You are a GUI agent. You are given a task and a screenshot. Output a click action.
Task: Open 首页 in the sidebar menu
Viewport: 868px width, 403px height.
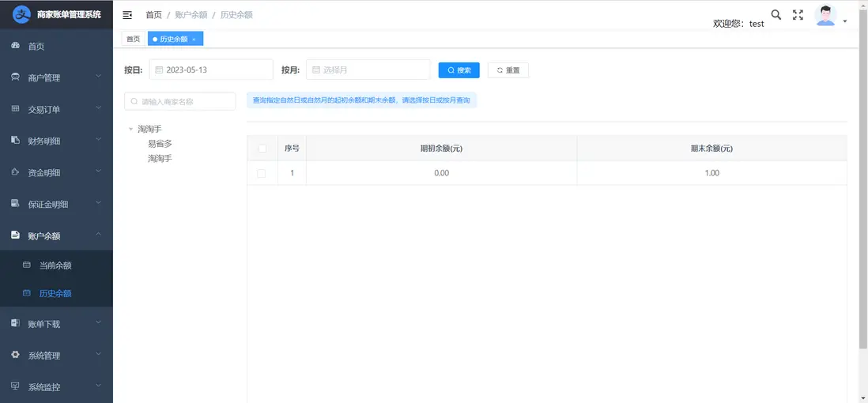(56, 46)
